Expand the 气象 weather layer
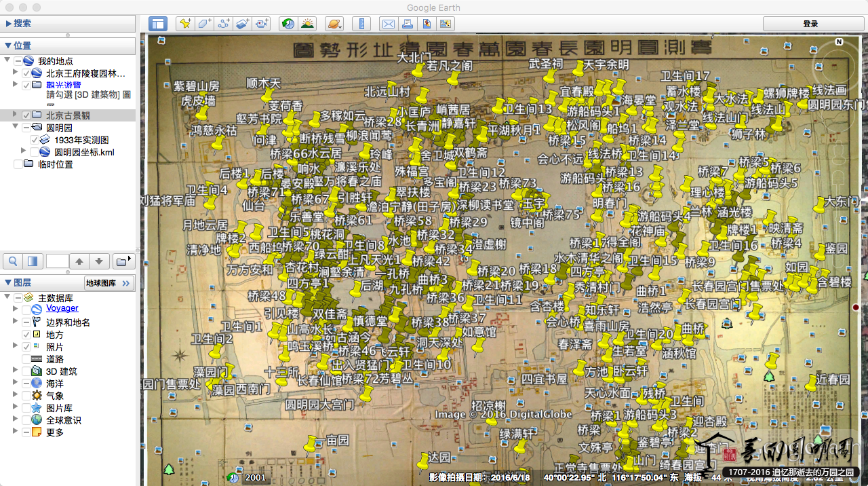 (x=15, y=396)
